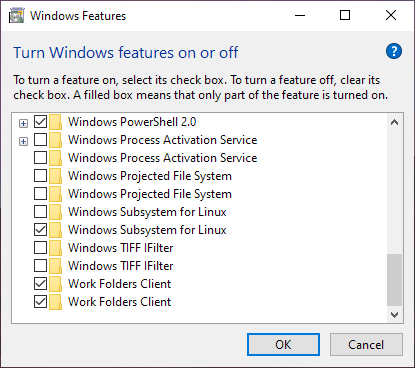Select label of the unticked Windows Subsystem for Linux row
Viewport: 415px width, 368px height.
pyautogui.click(x=147, y=212)
